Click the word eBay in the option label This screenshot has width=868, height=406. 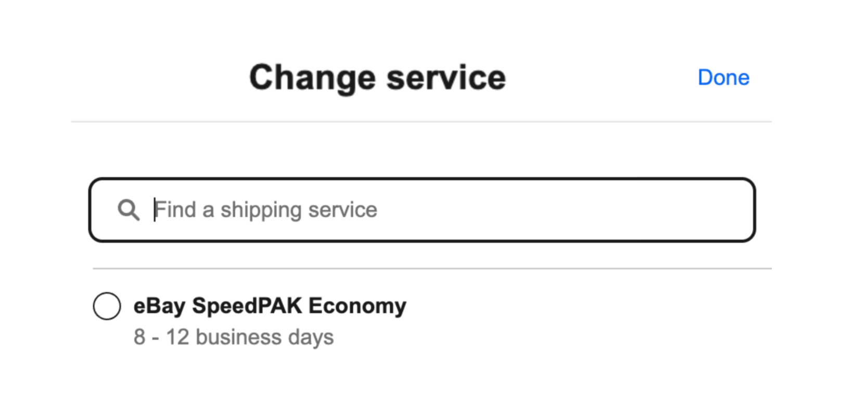(159, 306)
